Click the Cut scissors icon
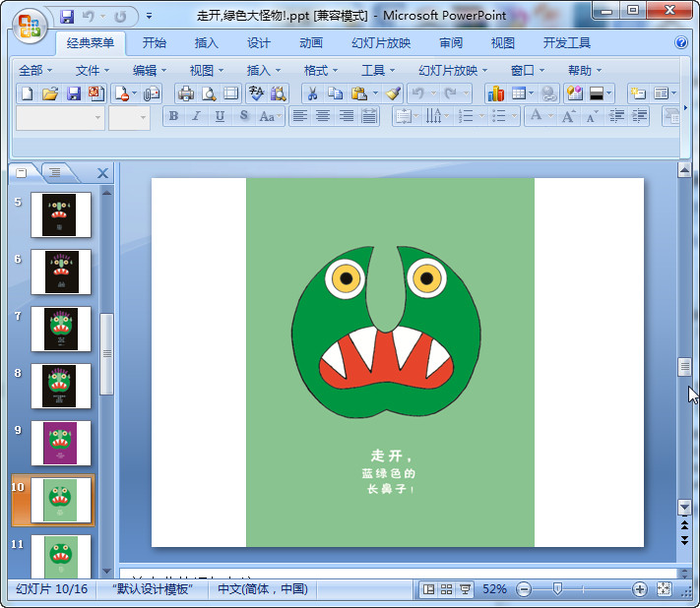Screen dimensions: 700x608 click(x=311, y=93)
